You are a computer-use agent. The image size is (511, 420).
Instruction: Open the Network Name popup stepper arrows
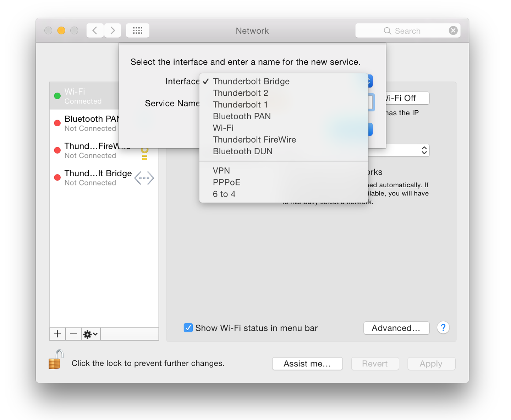pos(424,150)
